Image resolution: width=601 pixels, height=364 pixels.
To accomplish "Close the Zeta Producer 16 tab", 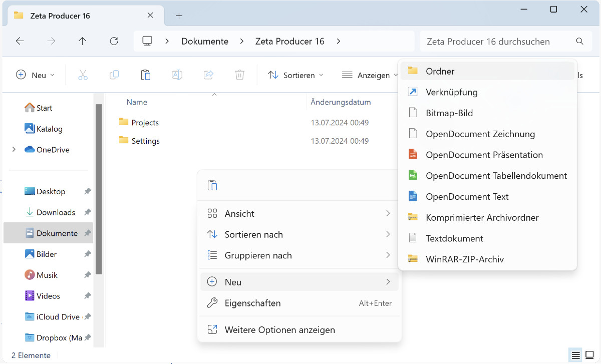I will pos(150,16).
